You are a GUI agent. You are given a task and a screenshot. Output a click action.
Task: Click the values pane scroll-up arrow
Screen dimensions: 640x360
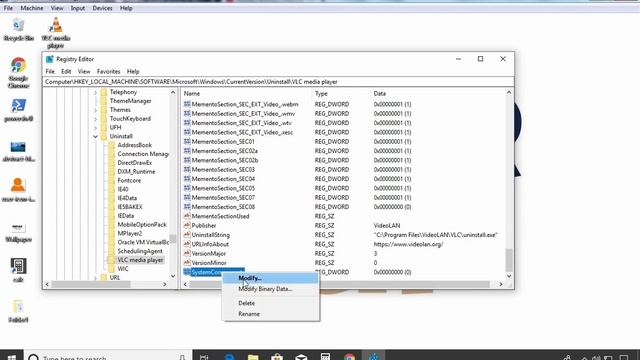click(509, 92)
